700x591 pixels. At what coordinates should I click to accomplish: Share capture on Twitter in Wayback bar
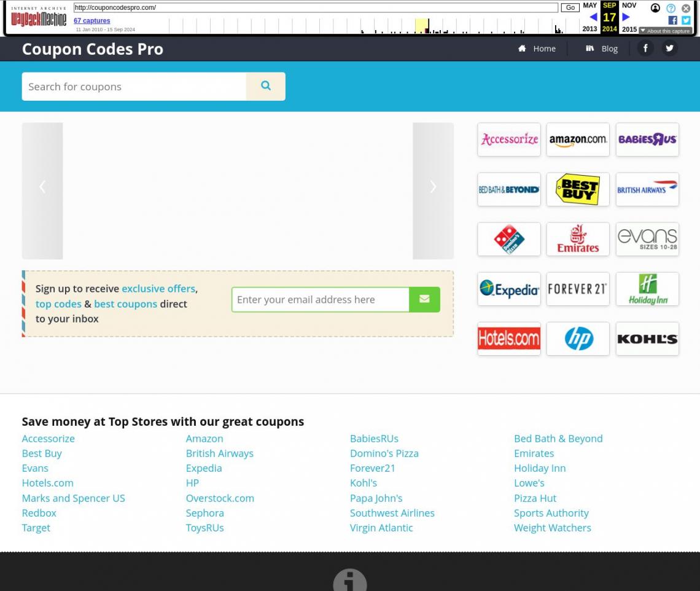686,20
